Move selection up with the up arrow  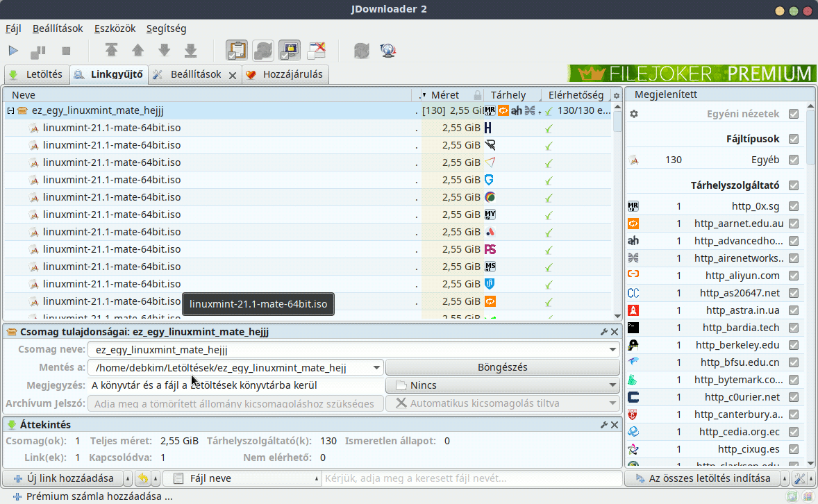[137, 50]
